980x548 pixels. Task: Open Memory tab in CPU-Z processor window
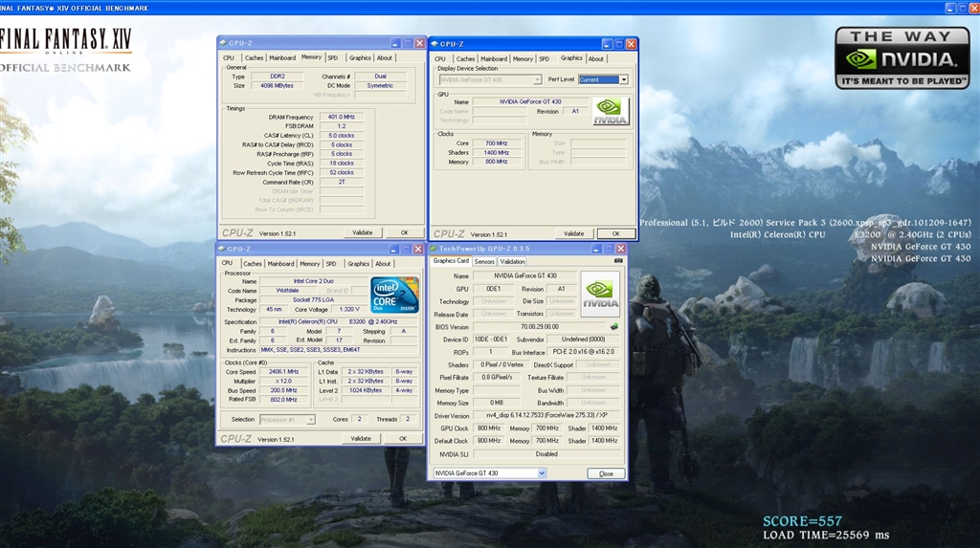click(x=309, y=264)
